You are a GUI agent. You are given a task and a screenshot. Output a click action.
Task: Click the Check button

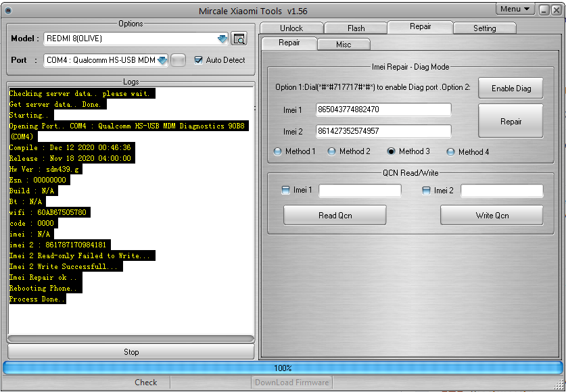tap(146, 383)
